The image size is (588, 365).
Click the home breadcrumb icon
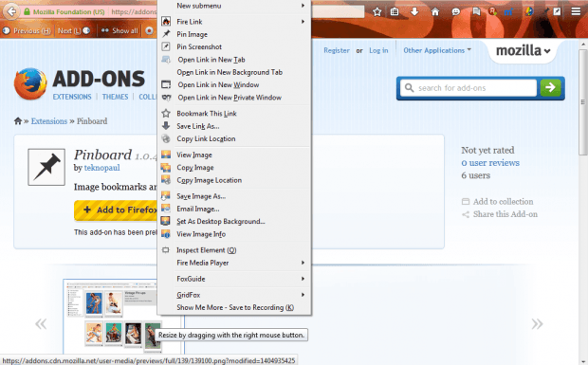coord(18,121)
